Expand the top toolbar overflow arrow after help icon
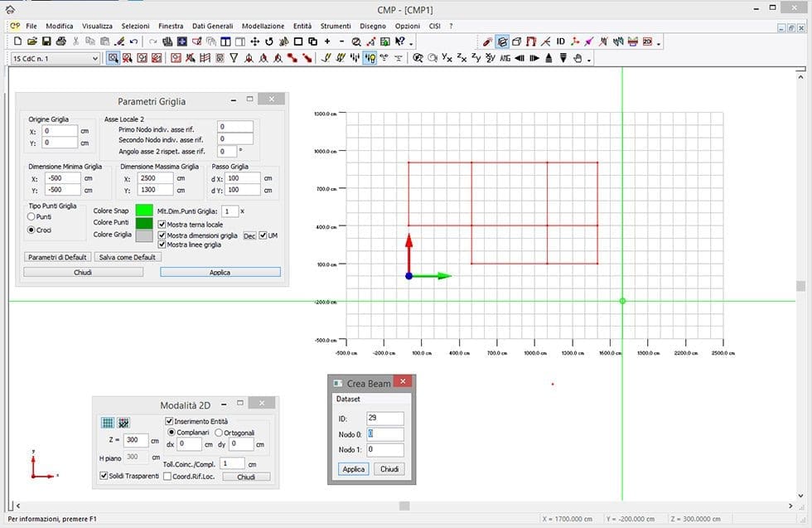 click(x=411, y=43)
